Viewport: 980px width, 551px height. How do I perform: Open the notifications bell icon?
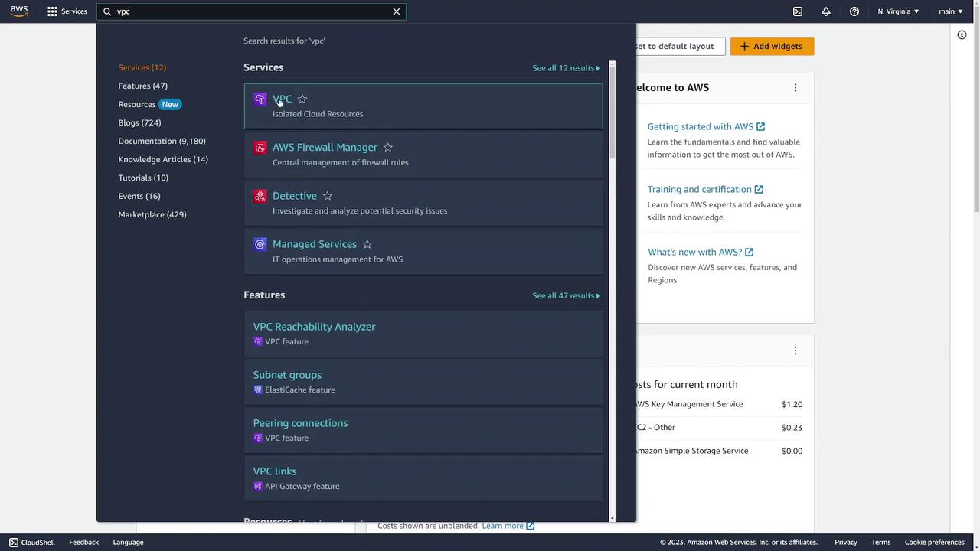point(826,11)
